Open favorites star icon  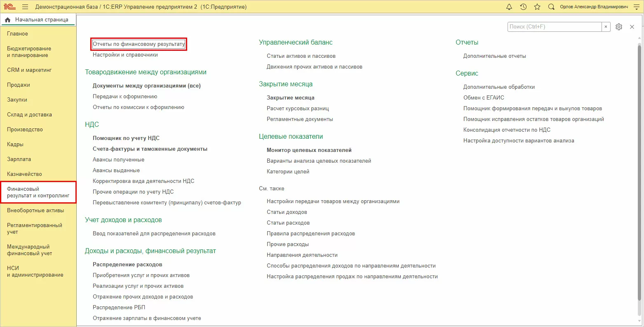tap(537, 7)
